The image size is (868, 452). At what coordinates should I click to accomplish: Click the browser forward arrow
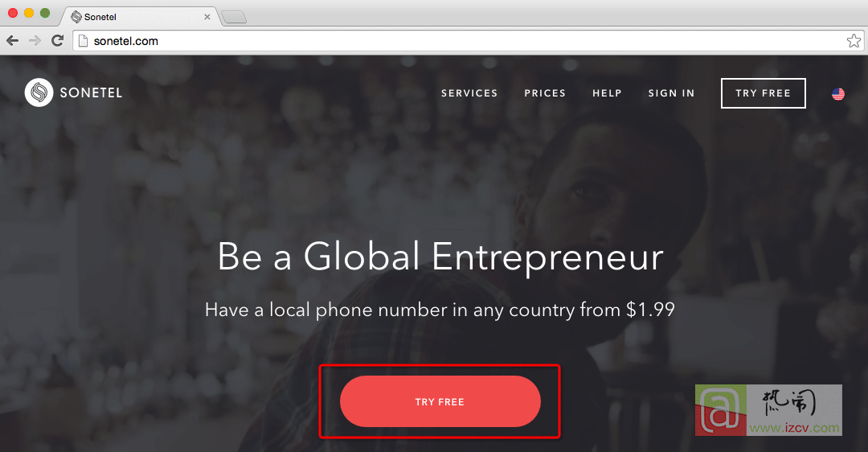(35, 40)
